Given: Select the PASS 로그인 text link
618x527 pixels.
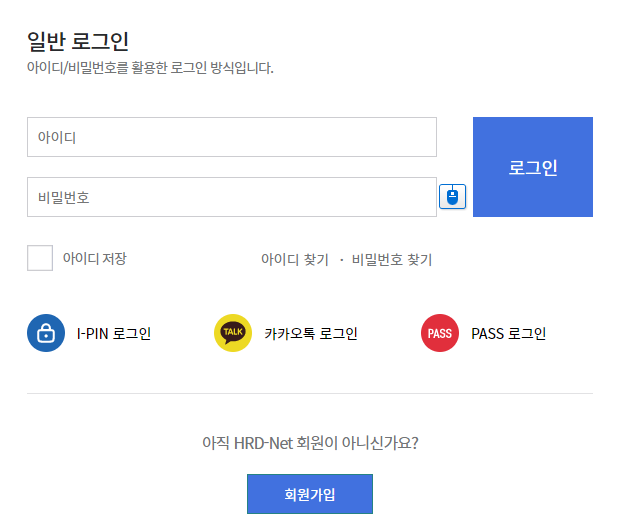Looking at the screenshot, I should (x=509, y=333).
